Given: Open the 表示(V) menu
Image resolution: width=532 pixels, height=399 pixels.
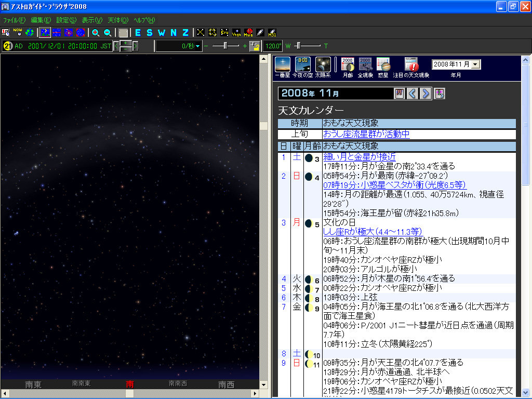Looking at the screenshot, I should coord(92,20).
